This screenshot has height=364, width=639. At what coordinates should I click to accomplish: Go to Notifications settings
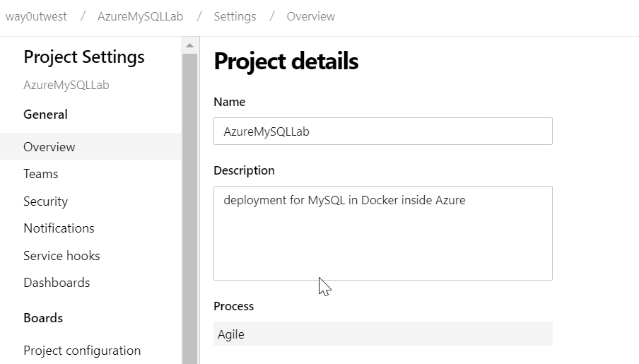(x=59, y=228)
